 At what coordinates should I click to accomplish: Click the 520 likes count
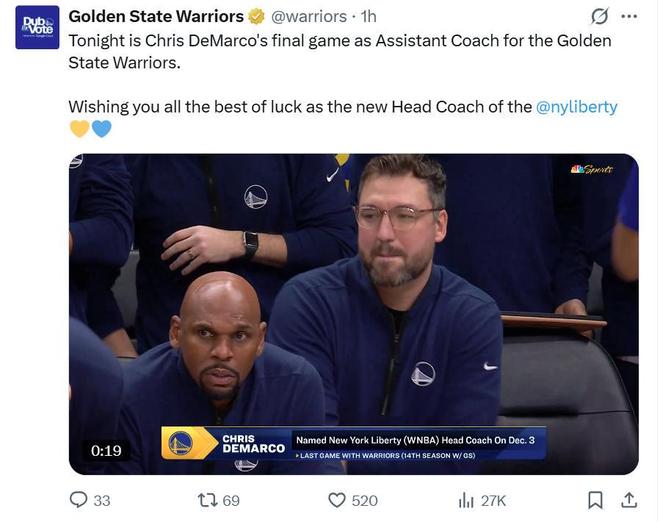click(x=365, y=500)
